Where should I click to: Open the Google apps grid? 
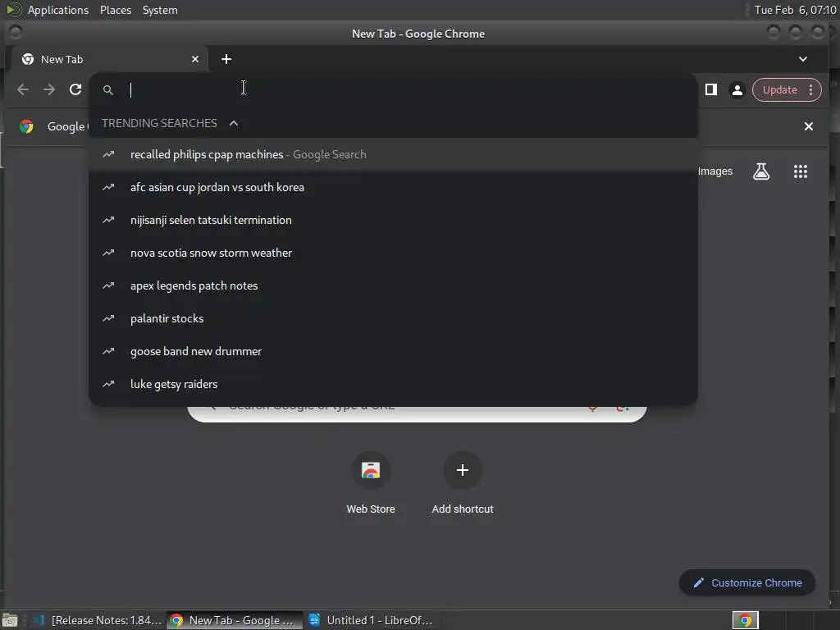coord(801,171)
